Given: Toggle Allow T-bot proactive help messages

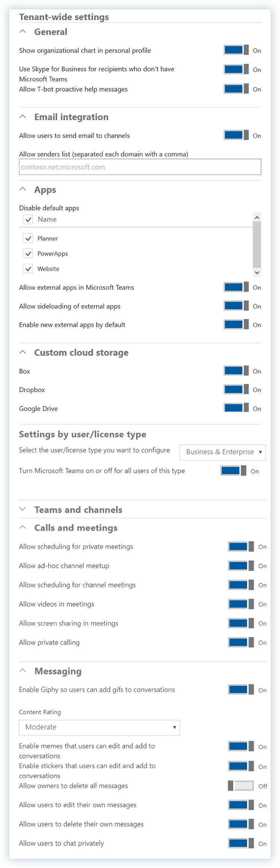Looking at the screenshot, I should pos(236,89).
